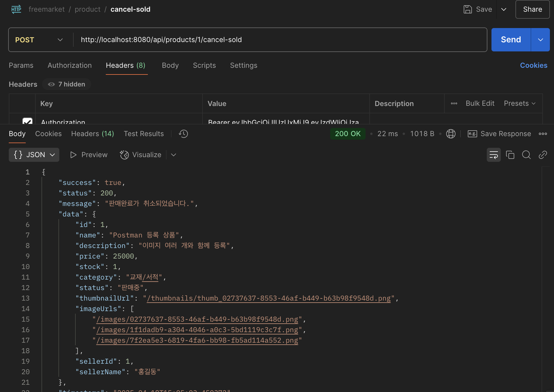Search within the response body
The image size is (554, 392).
tap(527, 155)
